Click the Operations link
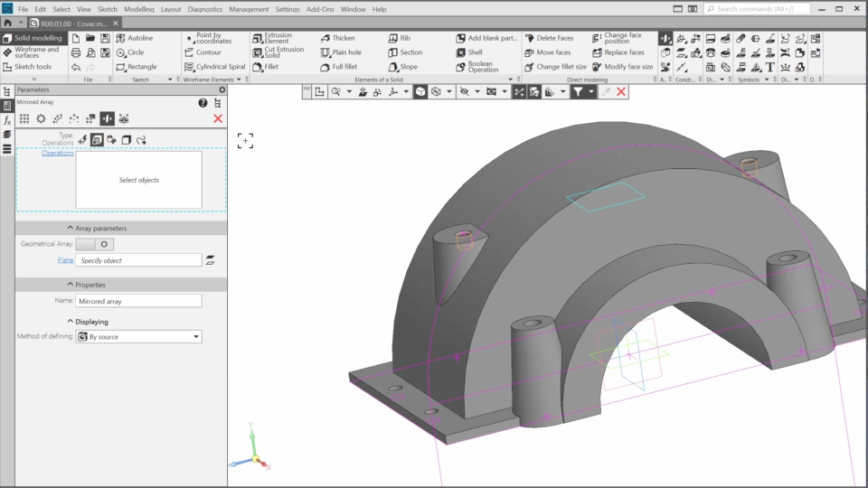This screenshot has width=868, height=488. (58, 154)
